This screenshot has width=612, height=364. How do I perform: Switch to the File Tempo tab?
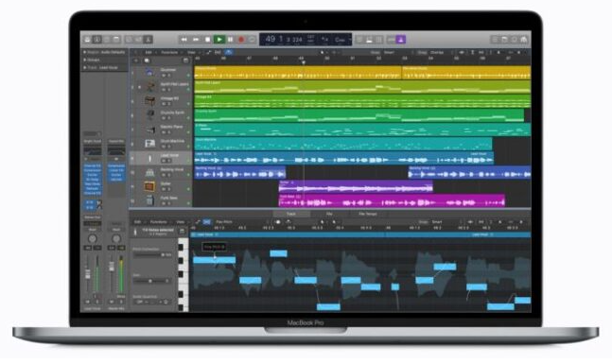pos(367,214)
